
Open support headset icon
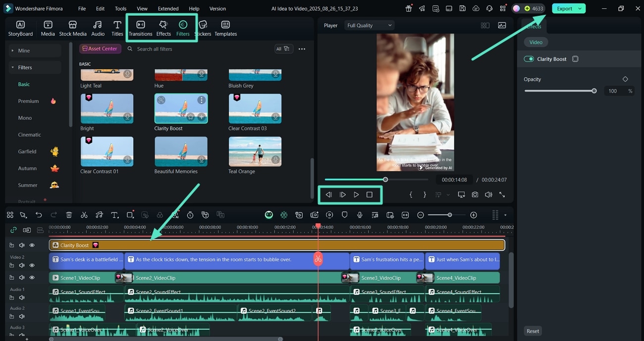[489, 8]
